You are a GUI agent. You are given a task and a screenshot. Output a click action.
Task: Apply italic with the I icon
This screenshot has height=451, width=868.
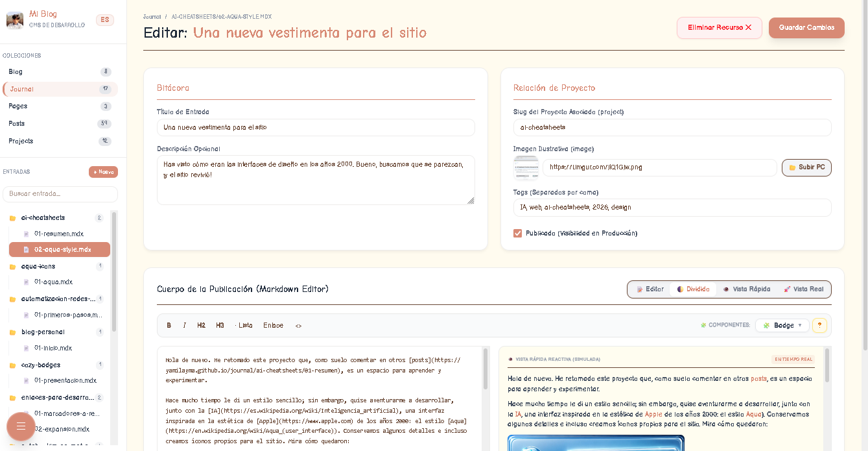pyautogui.click(x=184, y=326)
